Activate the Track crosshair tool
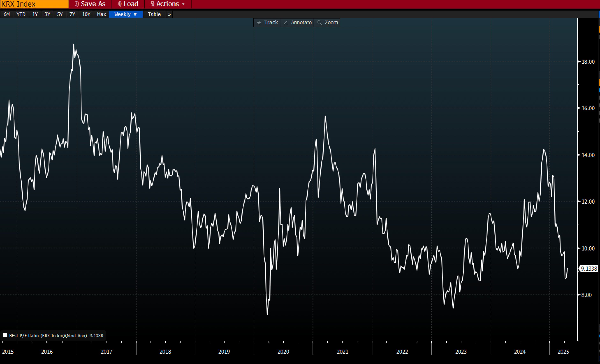This screenshot has width=600, height=364. click(267, 22)
